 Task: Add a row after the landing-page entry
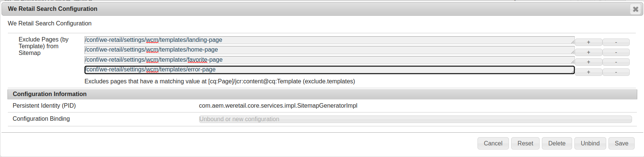pos(589,42)
